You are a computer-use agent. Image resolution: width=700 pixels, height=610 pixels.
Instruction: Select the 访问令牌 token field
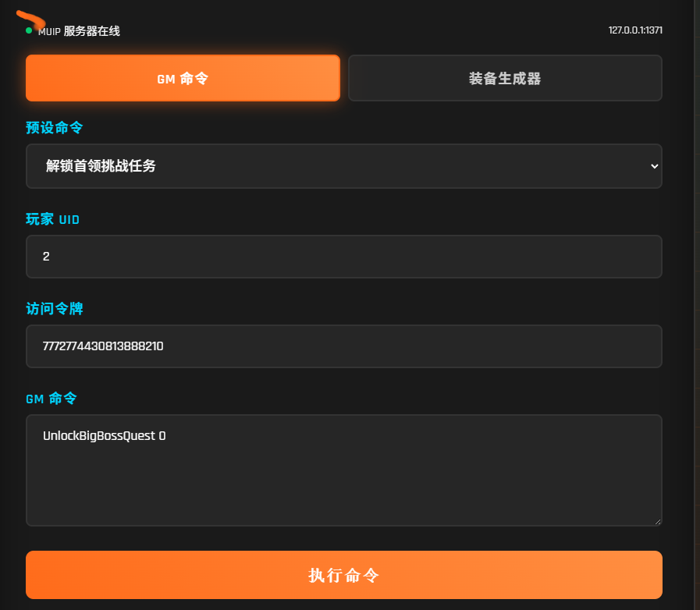[x=343, y=346]
